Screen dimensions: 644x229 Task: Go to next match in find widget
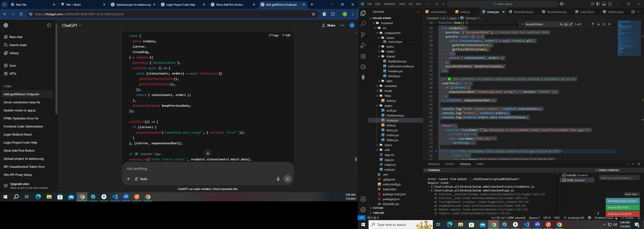(x=598, y=24)
